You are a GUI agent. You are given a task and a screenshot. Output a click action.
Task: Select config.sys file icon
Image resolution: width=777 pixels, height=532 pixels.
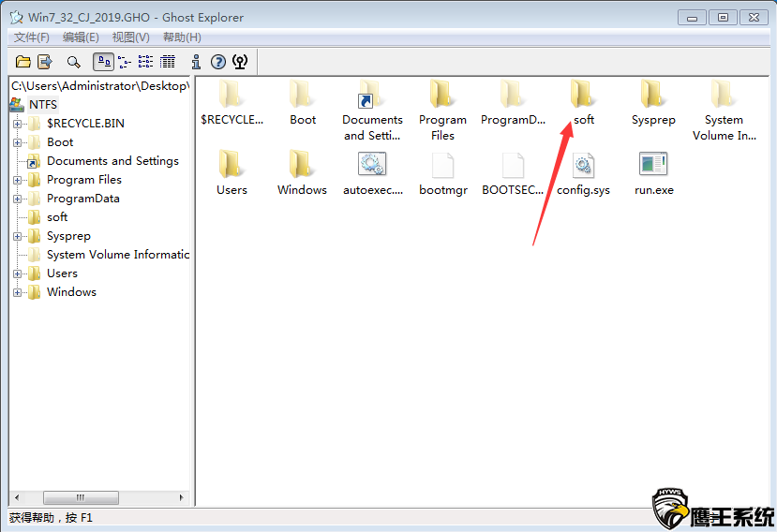[583, 165]
